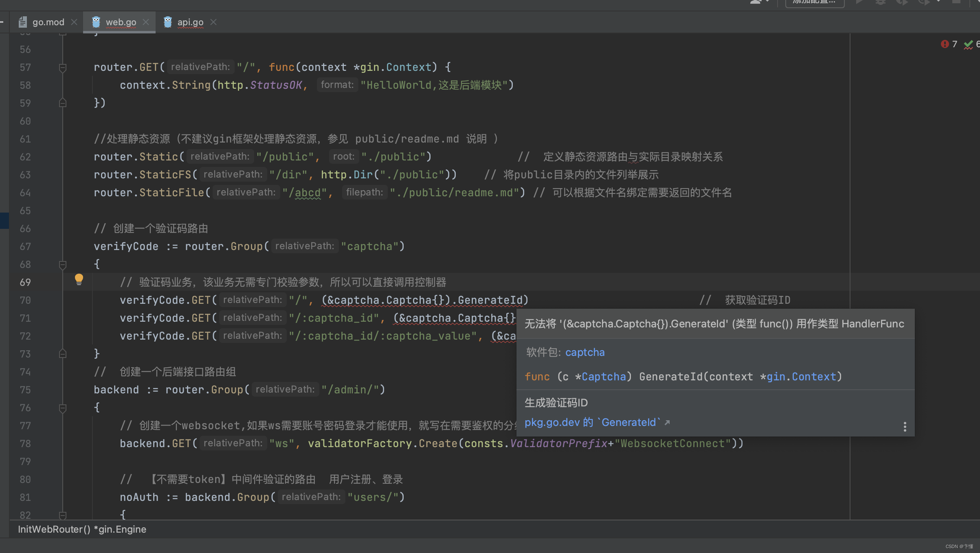Collapse the noAuth block at line 82
The image size is (980, 553).
point(63,515)
